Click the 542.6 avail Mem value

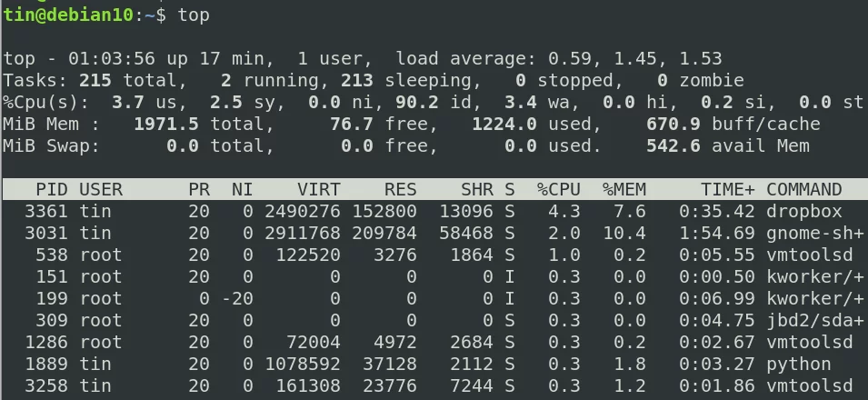673,145
